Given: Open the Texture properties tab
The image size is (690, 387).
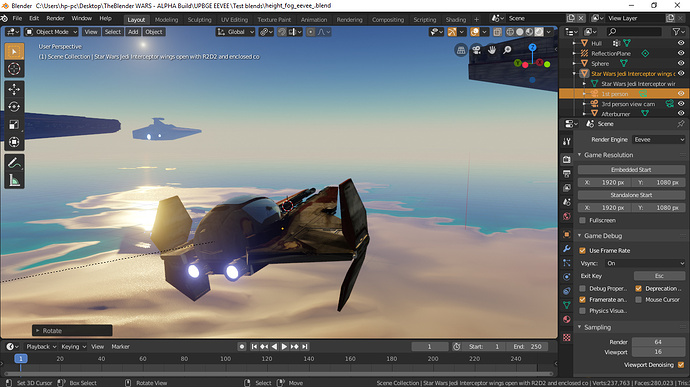Looking at the screenshot, I should pyautogui.click(x=567, y=338).
